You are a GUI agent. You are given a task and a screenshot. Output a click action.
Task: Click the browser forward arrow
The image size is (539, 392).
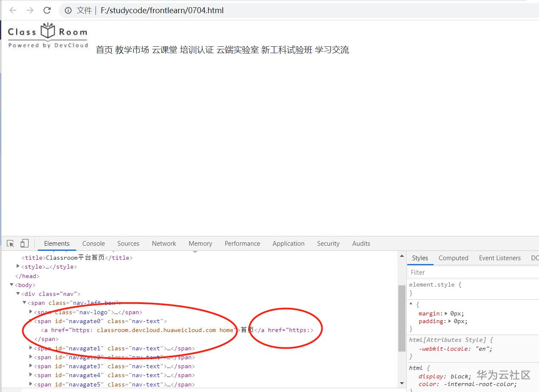pos(30,10)
